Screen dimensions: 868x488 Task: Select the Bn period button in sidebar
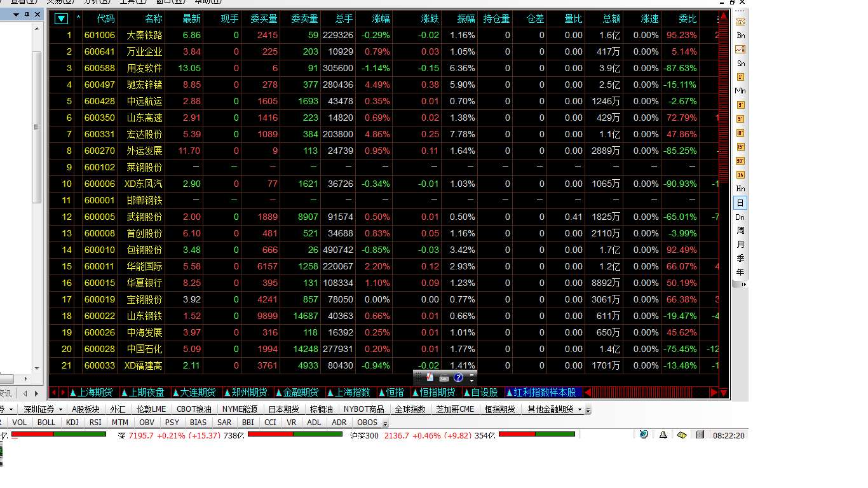pos(740,36)
